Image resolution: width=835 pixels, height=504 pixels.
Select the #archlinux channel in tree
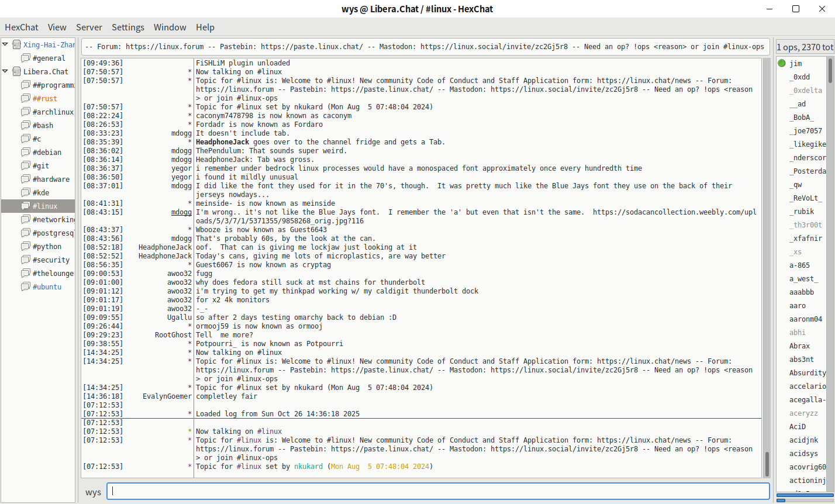point(53,112)
